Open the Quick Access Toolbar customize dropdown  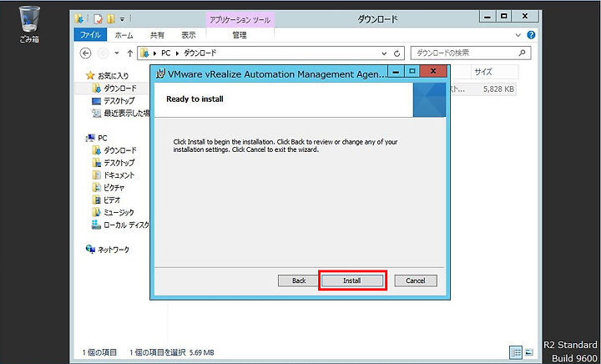tap(122, 19)
